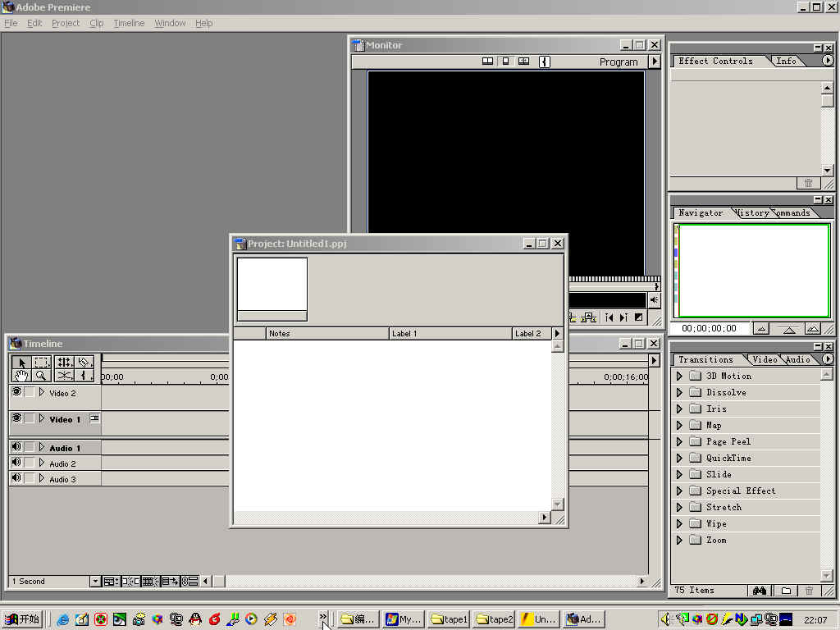
Task: Mute the Audio 1 track speaker
Action: 16,446
